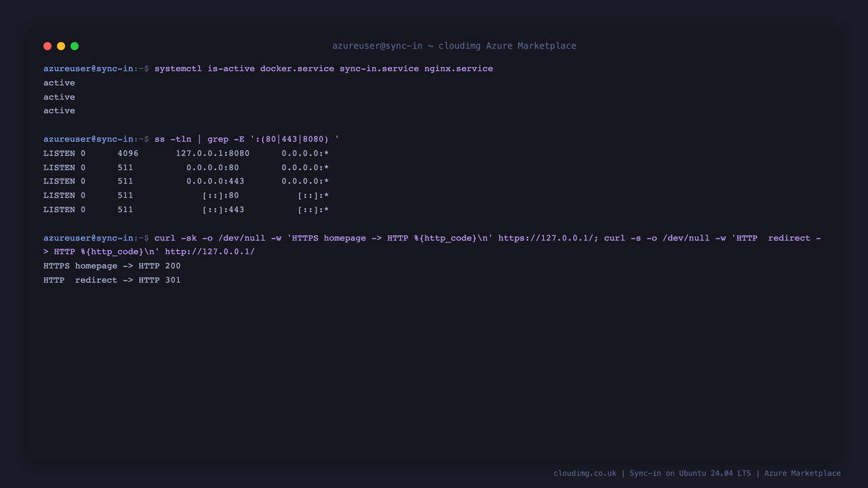Select the first 'active' output line
This screenshot has width=868, height=488.
pos(59,83)
